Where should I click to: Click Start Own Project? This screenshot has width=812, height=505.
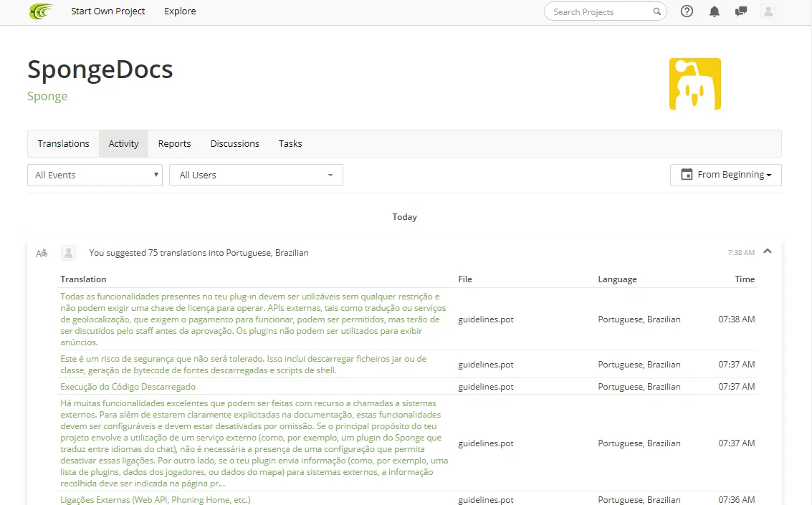click(x=108, y=11)
